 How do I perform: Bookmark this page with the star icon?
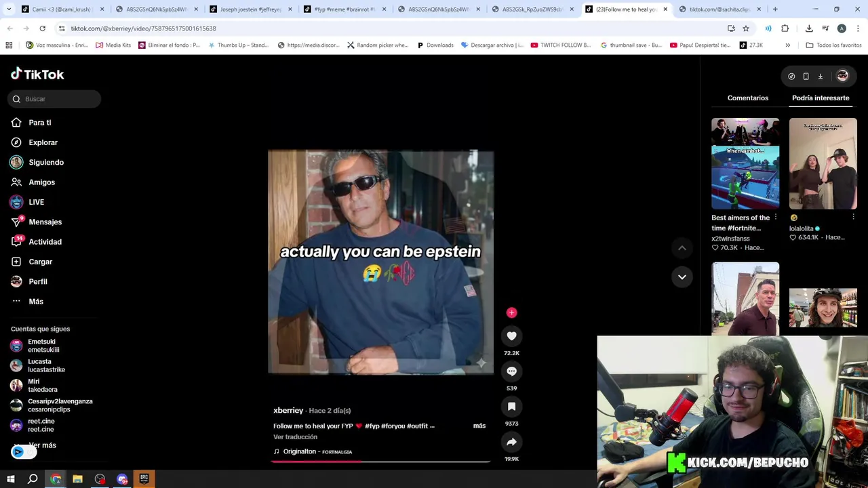pos(746,28)
